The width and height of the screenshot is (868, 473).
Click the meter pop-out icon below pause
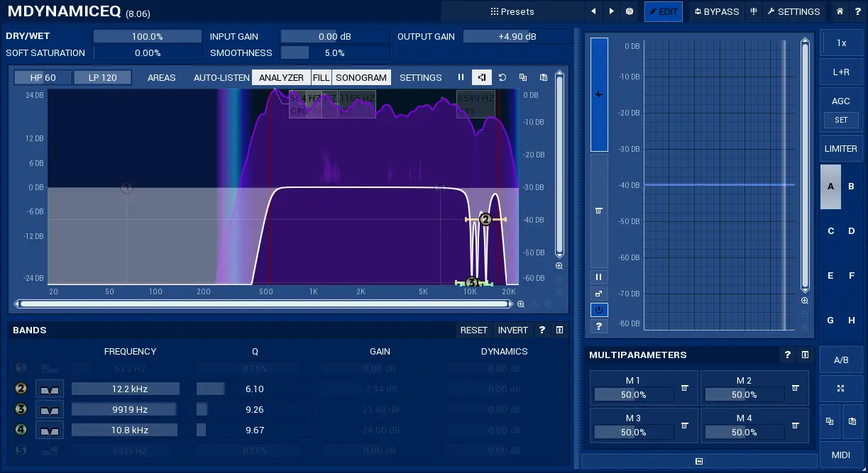pyautogui.click(x=599, y=294)
